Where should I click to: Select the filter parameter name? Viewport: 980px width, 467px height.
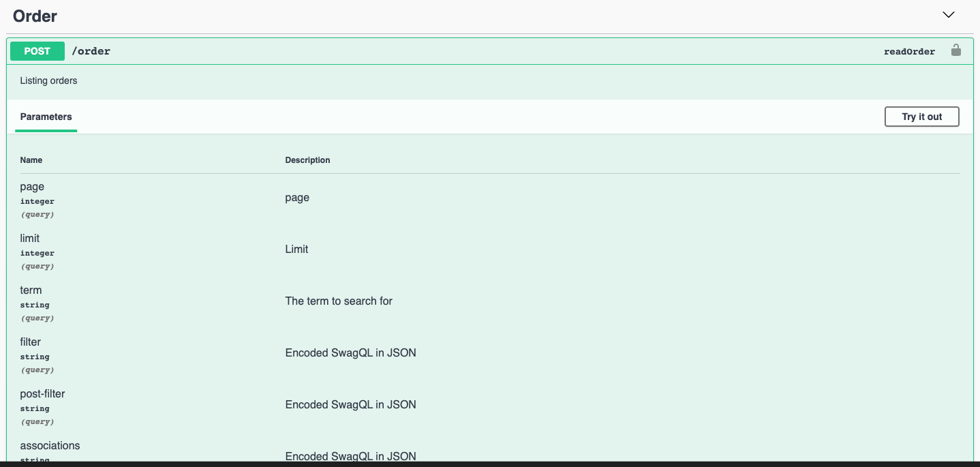[30, 342]
